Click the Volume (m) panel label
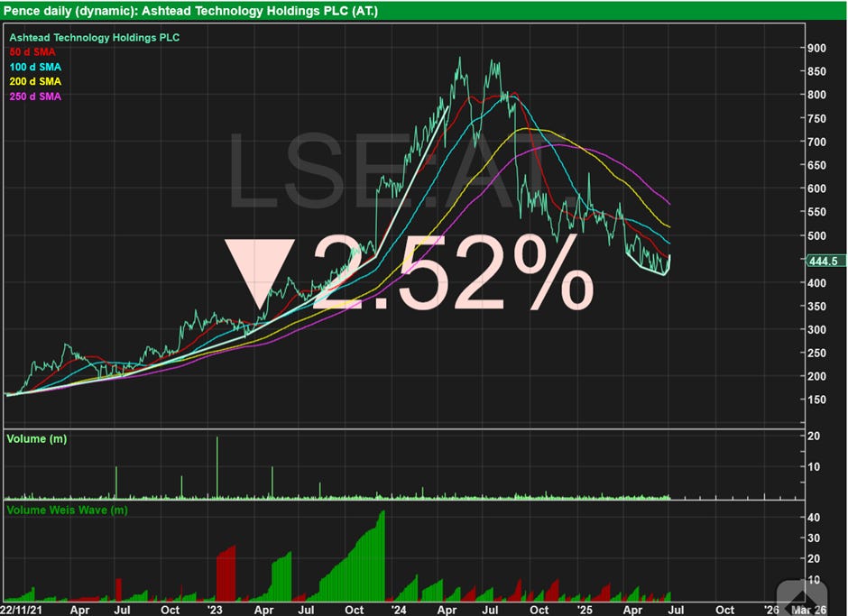 [37, 438]
